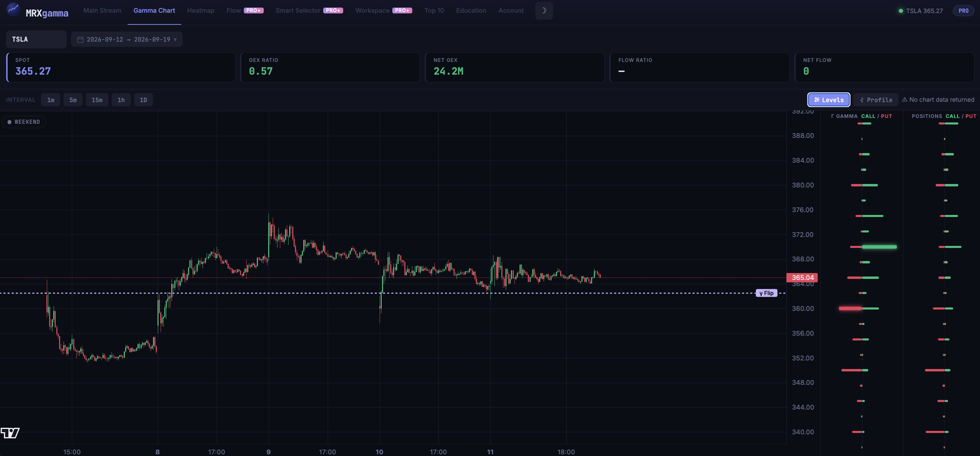Screen dimensions: 980x456
Task: Click the MRXgamma logo icon
Action: [13, 10]
